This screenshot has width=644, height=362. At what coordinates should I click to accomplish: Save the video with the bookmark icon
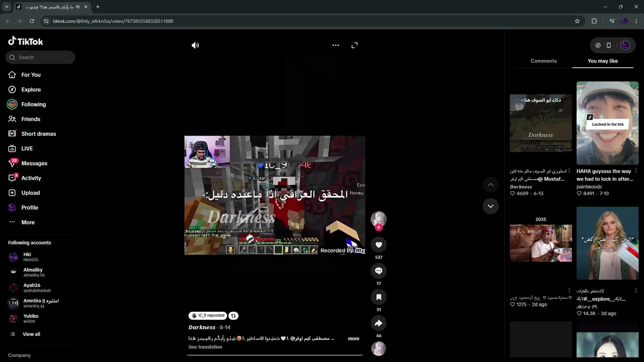(379, 297)
